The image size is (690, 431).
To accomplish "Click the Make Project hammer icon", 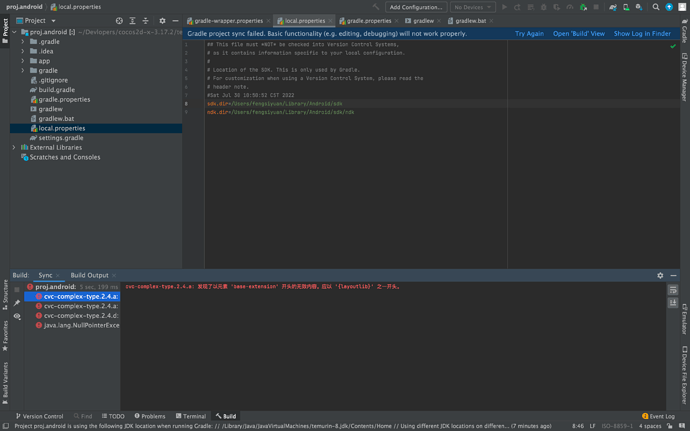I will click(x=376, y=7).
